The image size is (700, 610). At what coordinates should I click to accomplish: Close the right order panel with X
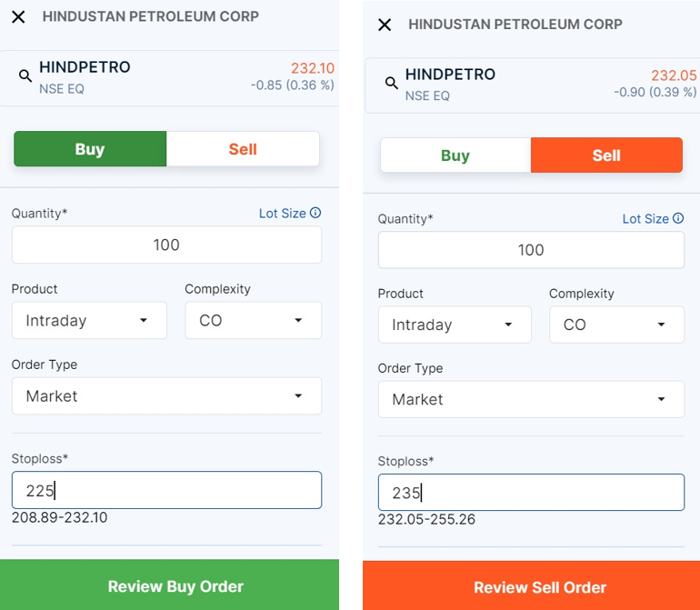(385, 25)
